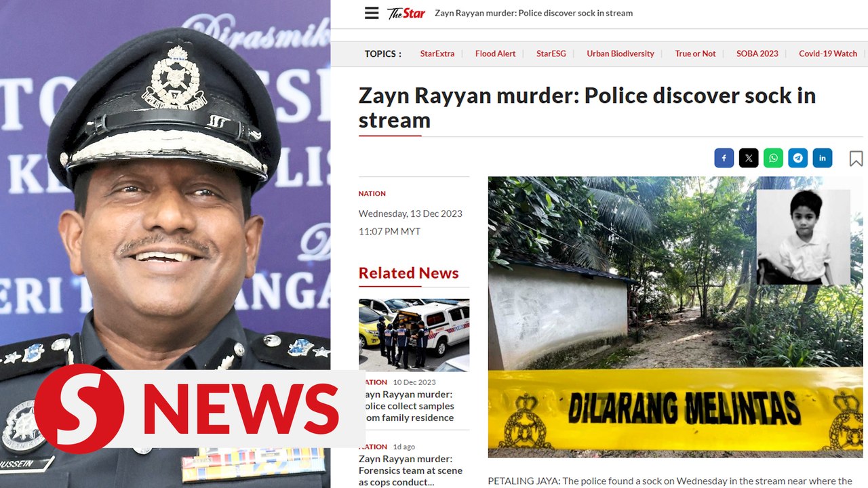Open the True or Not topic

tap(695, 54)
